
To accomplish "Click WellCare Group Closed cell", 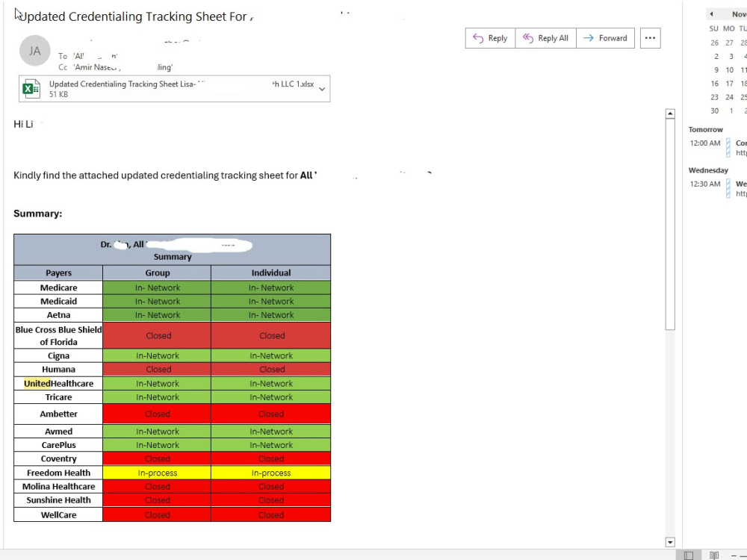I will click(x=157, y=514).
